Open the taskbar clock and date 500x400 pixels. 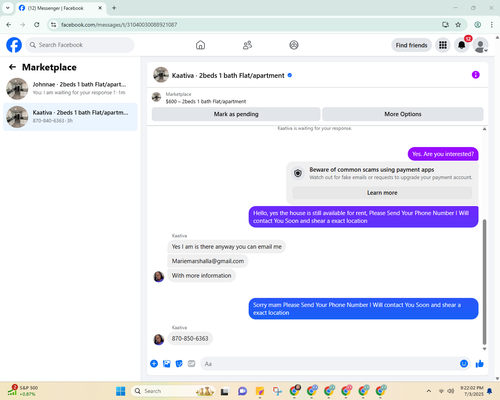click(x=472, y=391)
